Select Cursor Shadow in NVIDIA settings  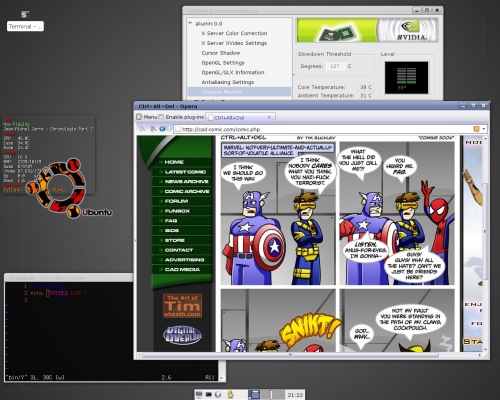(x=221, y=53)
